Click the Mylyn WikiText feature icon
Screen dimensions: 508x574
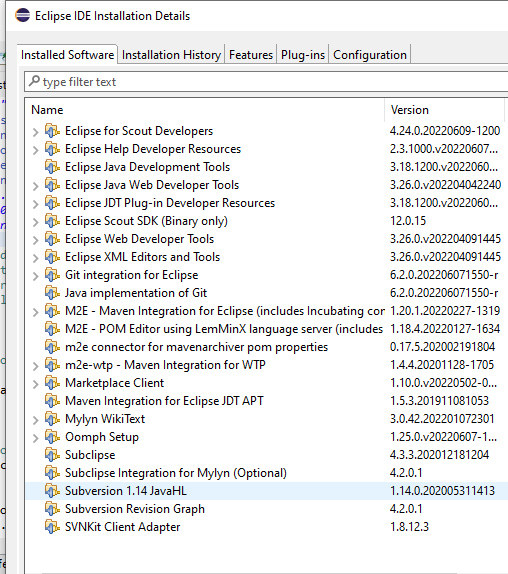click(52, 418)
